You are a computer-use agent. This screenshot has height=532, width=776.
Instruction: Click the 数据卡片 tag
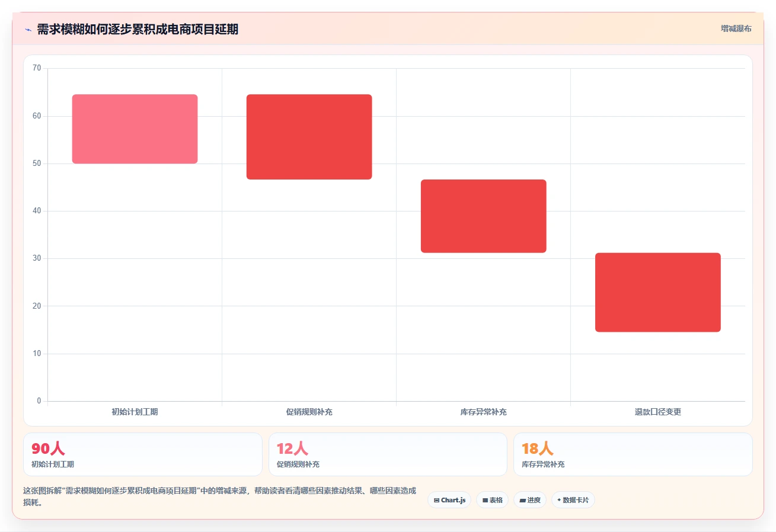coord(573,500)
